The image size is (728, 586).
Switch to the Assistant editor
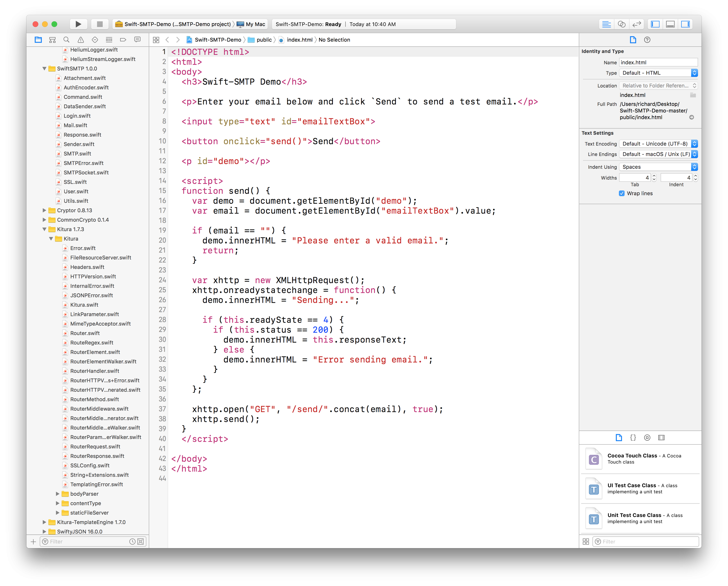click(x=621, y=24)
